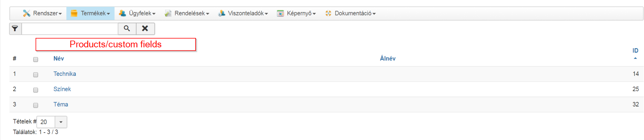Click the Ügyfelek people icon
This screenshot has height=140, width=644.
coord(122,13)
